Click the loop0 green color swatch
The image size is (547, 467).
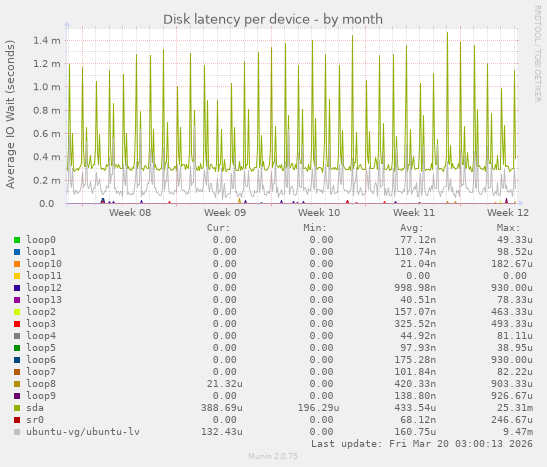(17, 240)
